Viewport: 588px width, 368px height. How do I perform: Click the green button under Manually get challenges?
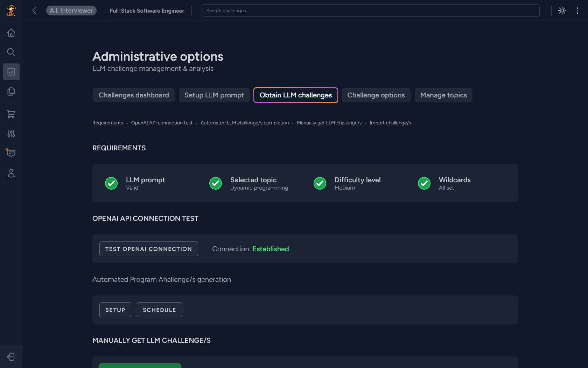[x=140, y=366]
